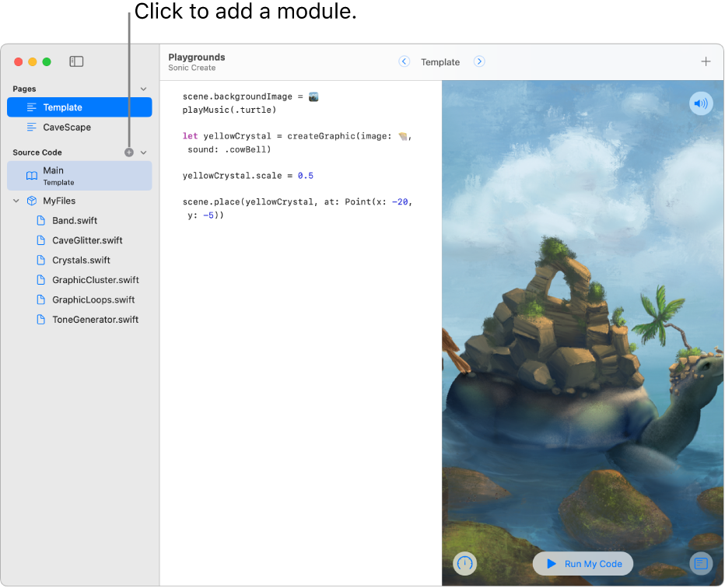The height and width of the screenshot is (588, 725).
Task: Open the CaveScape page
Action: [x=79, y=127]
